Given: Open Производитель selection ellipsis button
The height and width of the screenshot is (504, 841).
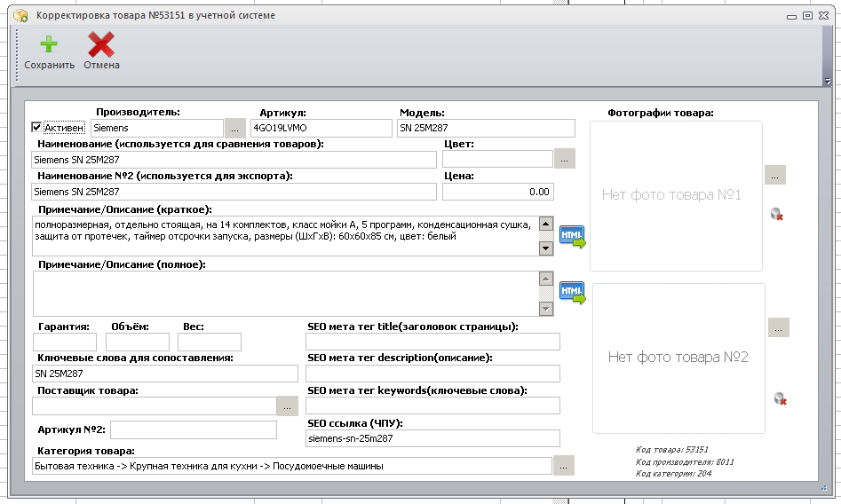Looking at the screenshot, I should 234,129.
